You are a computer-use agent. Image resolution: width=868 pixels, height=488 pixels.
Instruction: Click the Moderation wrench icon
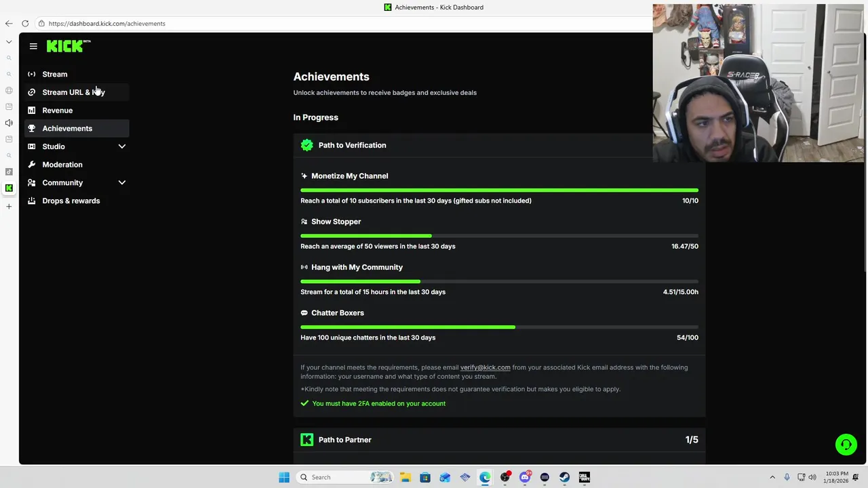click(31, 165)
